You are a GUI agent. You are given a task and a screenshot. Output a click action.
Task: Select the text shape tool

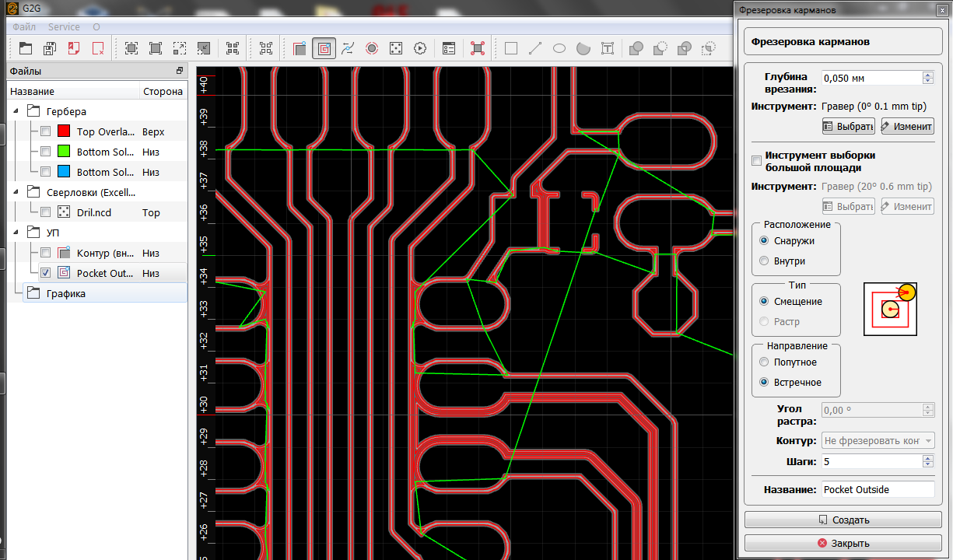click(608, 48)
